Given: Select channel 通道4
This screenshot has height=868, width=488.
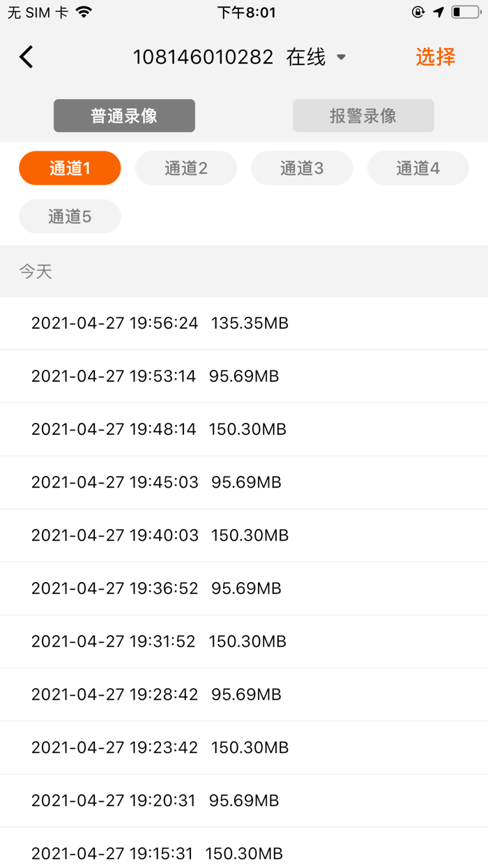Looking at the screenshot, I should 418,167.
